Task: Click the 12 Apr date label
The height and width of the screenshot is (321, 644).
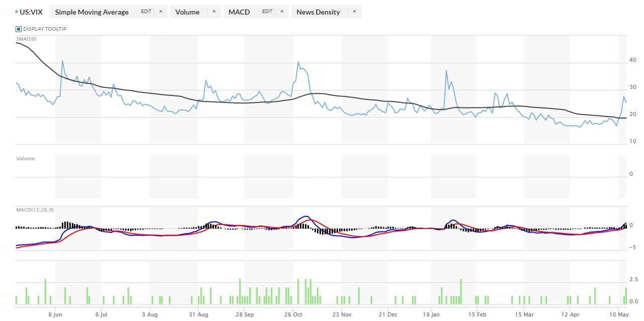Action: pos(571,314)
